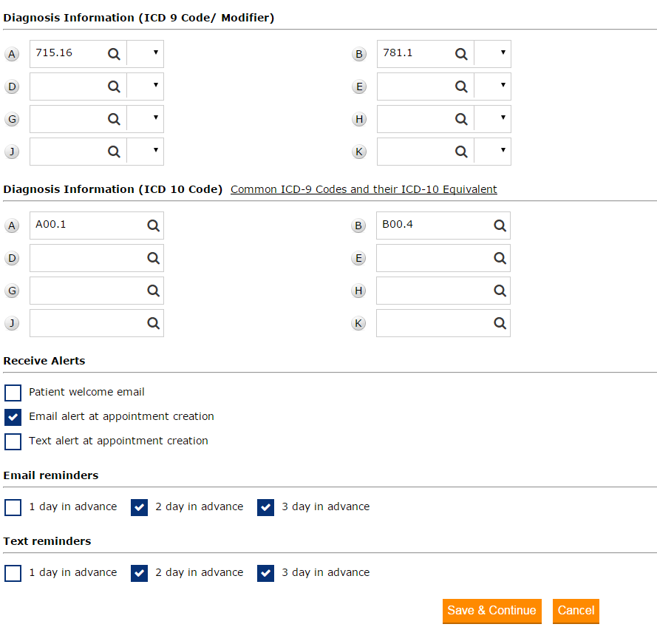Uncheck 3 day in advance text reminder
This screenshot has height=644, width=657.
266,573
